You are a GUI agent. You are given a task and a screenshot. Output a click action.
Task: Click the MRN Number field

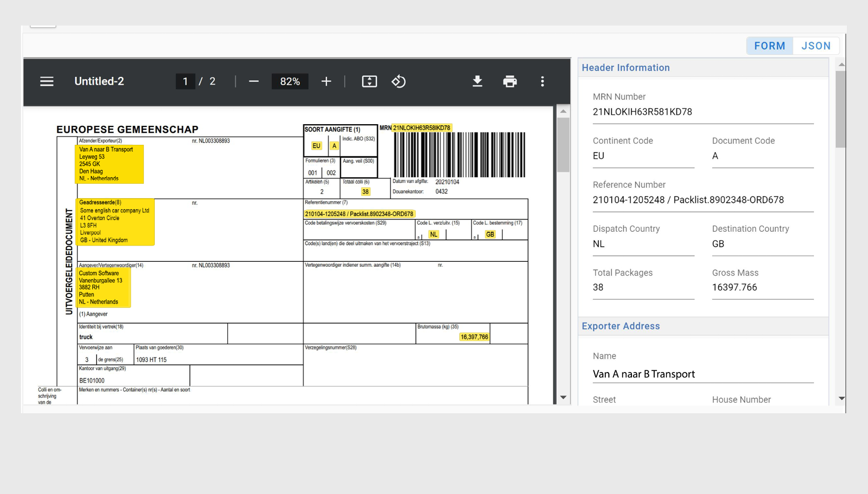703,112
